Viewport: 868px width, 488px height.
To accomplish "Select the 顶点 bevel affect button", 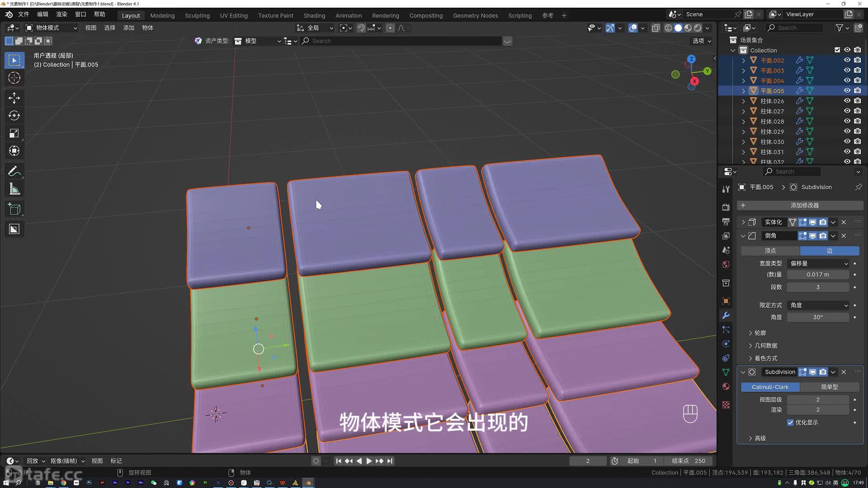I will [x=770, y=251].
